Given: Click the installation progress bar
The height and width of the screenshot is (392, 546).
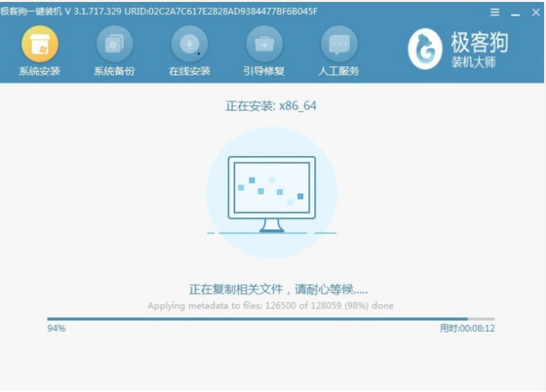Looking at the screenshot, I should point(271,319).
